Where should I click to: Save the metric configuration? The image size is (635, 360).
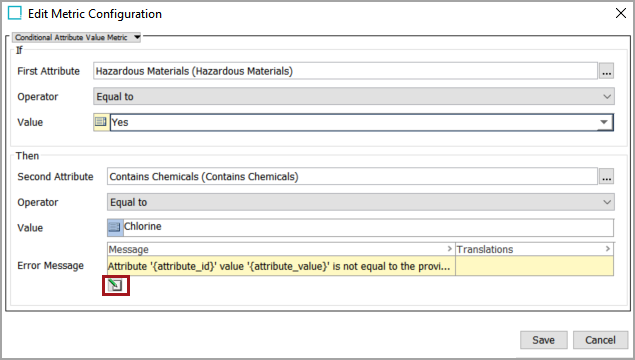(543, 340)
